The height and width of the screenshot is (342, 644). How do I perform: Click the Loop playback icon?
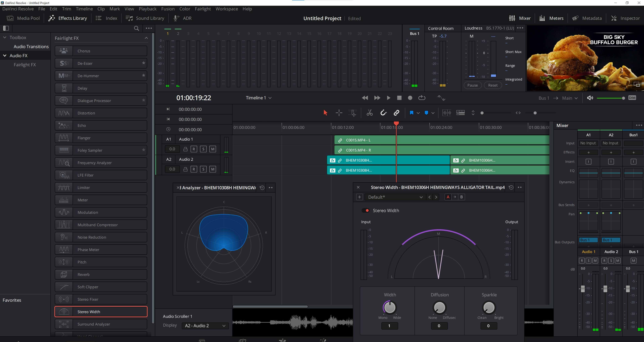coord(422,98)
